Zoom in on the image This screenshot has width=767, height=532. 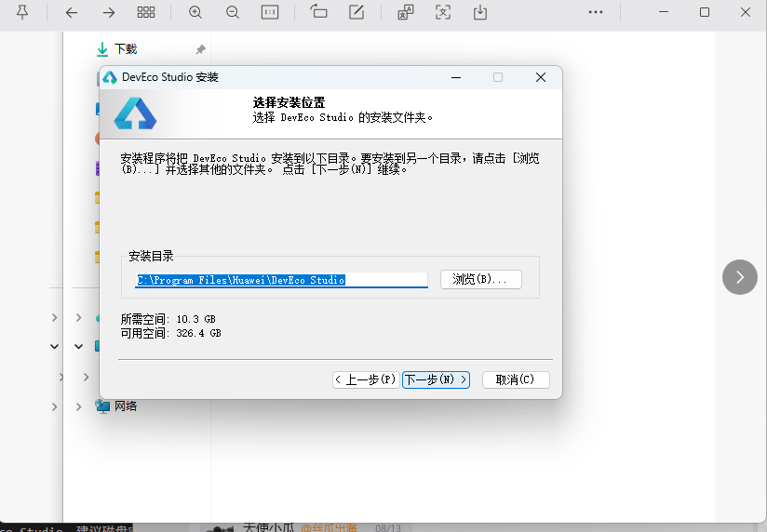(x=195, y=12)
